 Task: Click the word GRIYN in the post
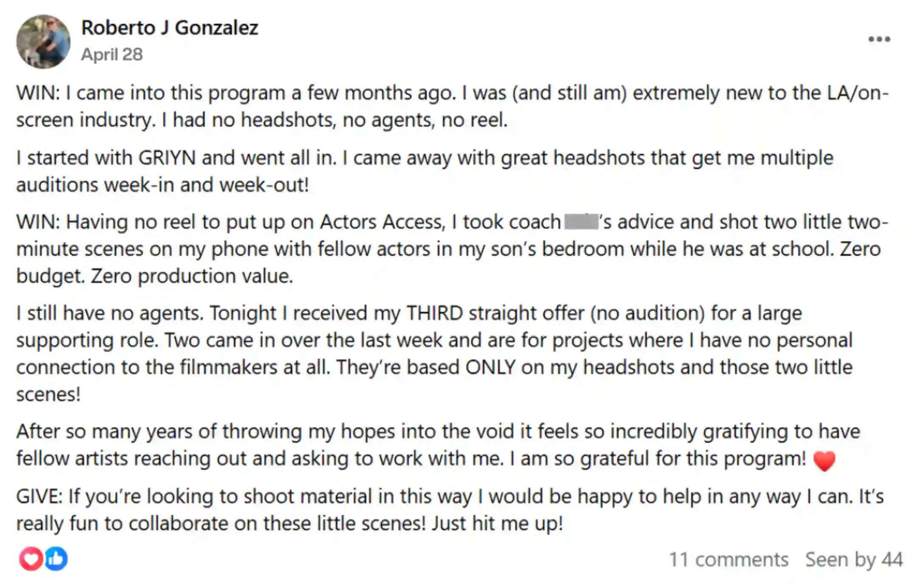[x=167, y=158]
